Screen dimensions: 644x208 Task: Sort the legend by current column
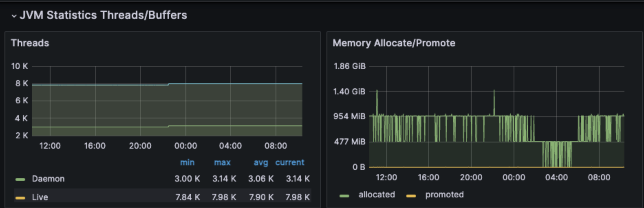tap(290, 162)
